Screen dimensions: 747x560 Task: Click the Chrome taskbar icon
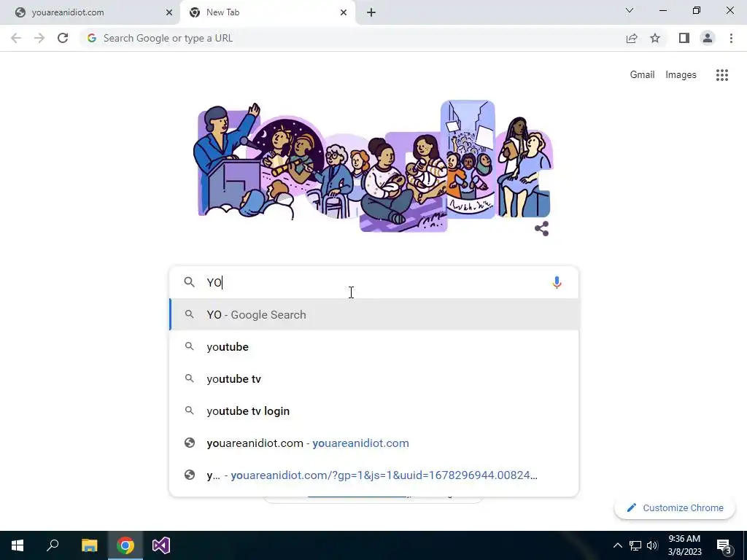click(x=125, y=545)
